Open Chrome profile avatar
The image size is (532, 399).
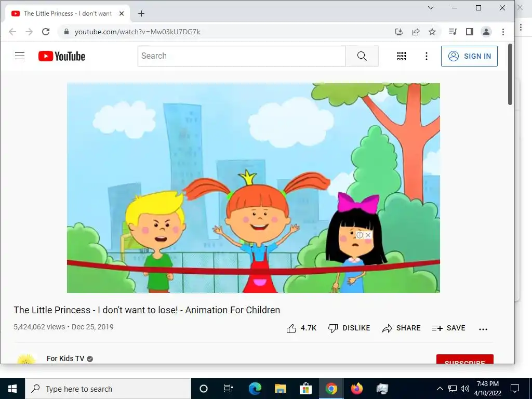click(x=486, y=32)
